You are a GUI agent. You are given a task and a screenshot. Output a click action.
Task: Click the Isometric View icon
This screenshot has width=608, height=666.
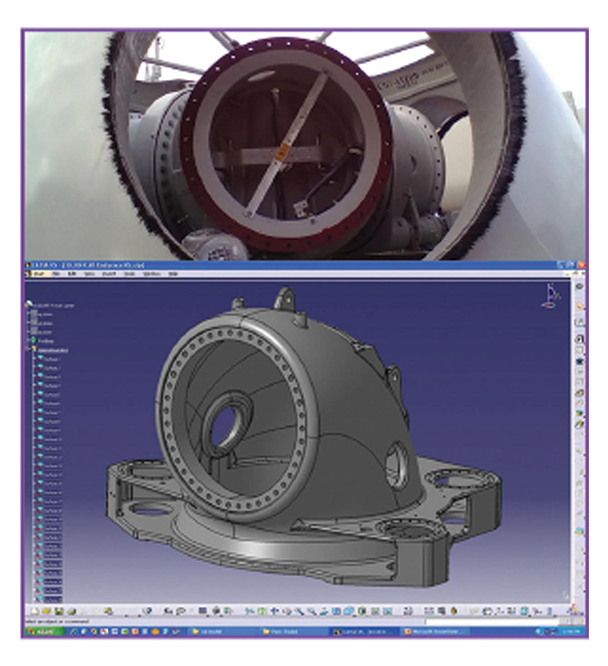[348, 611]
